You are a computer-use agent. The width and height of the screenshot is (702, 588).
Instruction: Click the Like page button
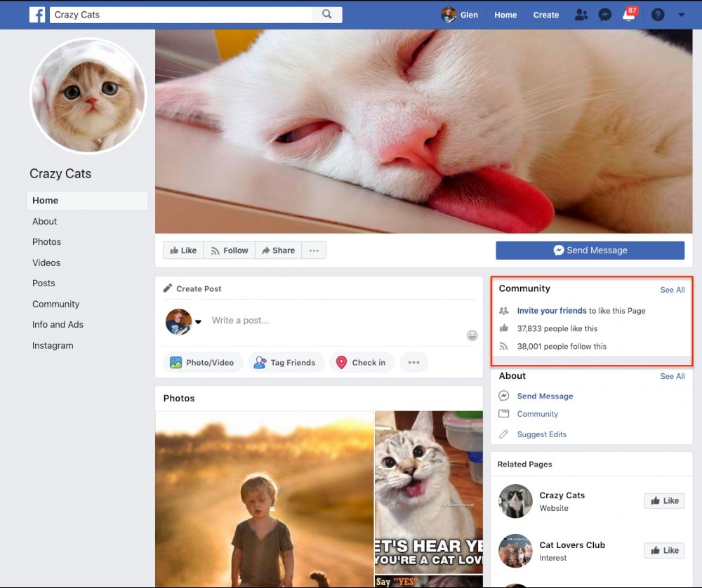click(x=183, y=250)
